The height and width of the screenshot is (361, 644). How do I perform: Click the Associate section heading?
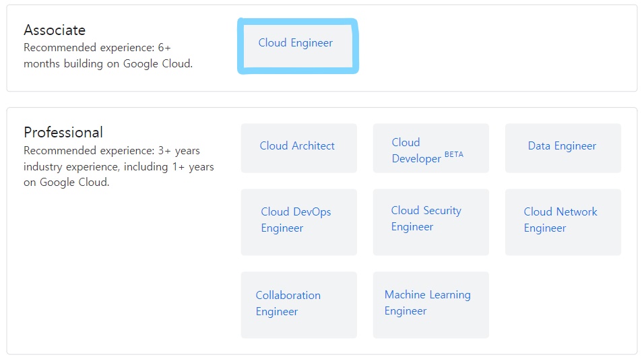55,30
